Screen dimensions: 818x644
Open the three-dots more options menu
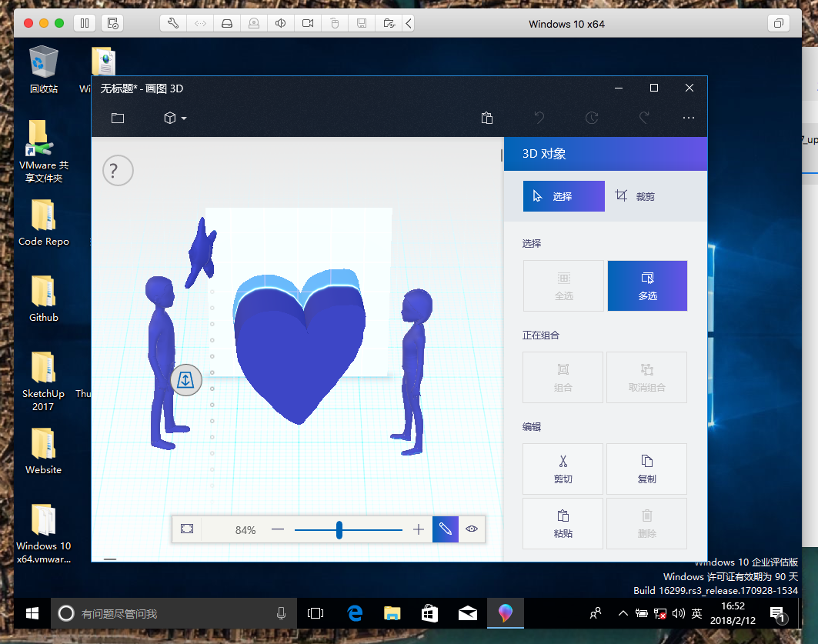[689, 118]
